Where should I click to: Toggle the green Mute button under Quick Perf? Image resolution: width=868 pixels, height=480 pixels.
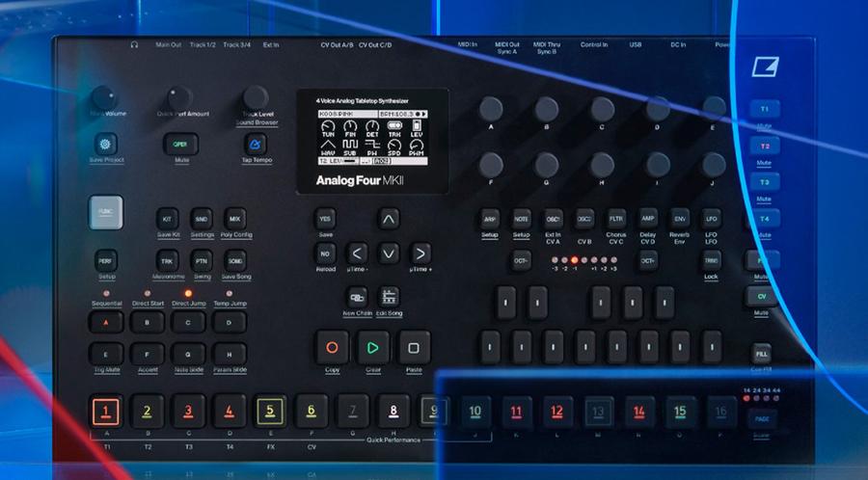tap(179, 144)
